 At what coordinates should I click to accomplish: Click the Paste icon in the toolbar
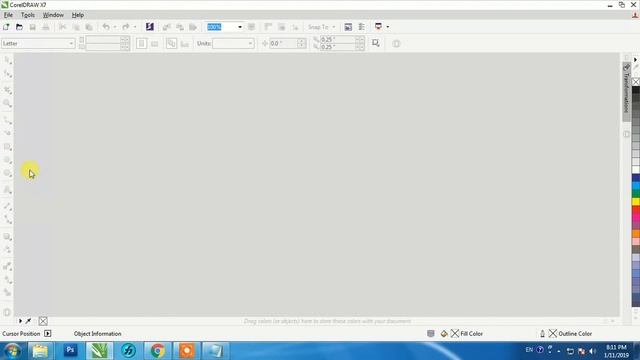tap(89, 27)
